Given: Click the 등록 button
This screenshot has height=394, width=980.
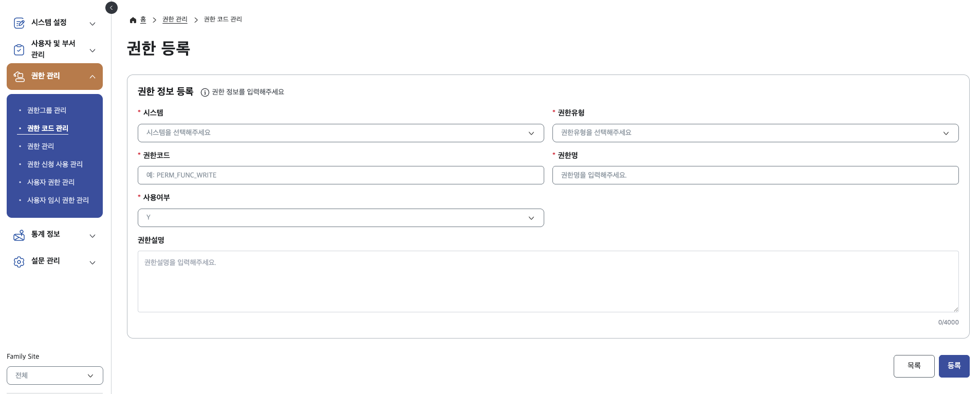Looking at the screenshot, I should (x=954, y=366).
